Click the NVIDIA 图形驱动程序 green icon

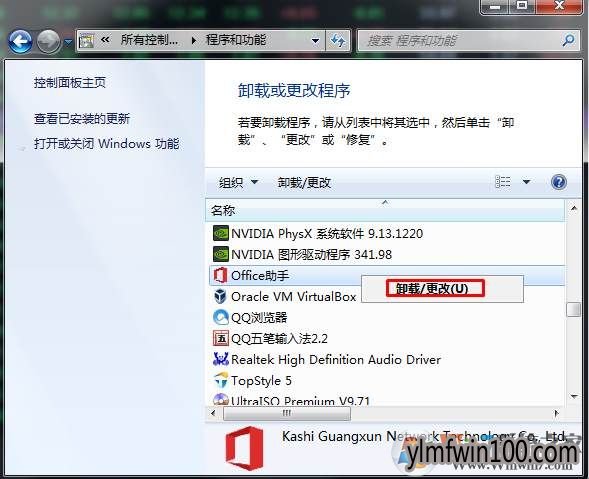(220, 254)
